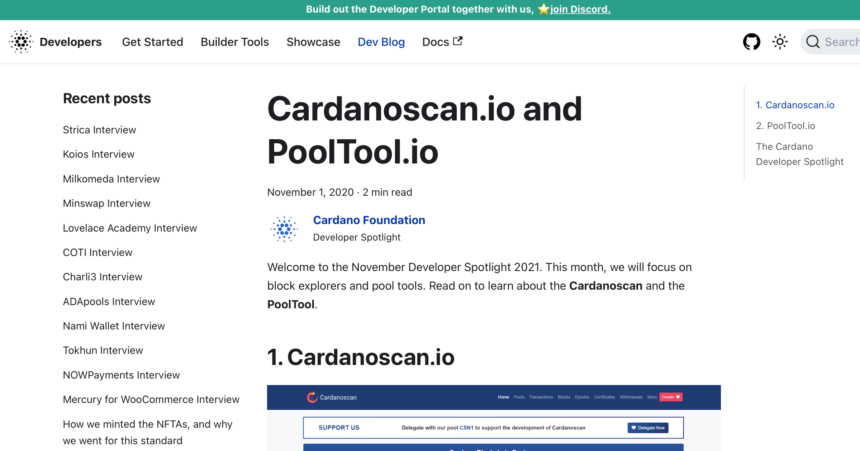Click Delegate Now button in screenshot
The width and height of the screenshot is (860, 451).
(x=648, y=428)
